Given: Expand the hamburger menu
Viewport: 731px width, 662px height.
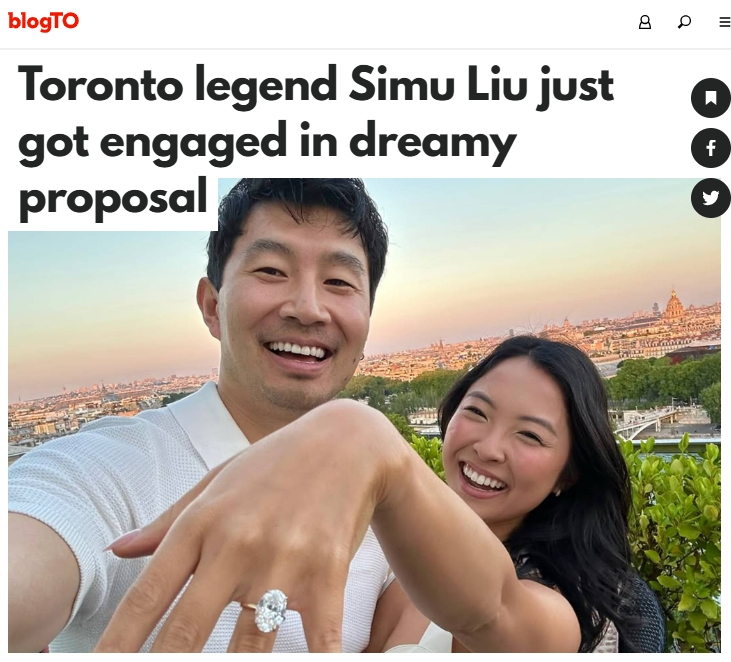Looking at the screenshot, I should click(724, 22).
